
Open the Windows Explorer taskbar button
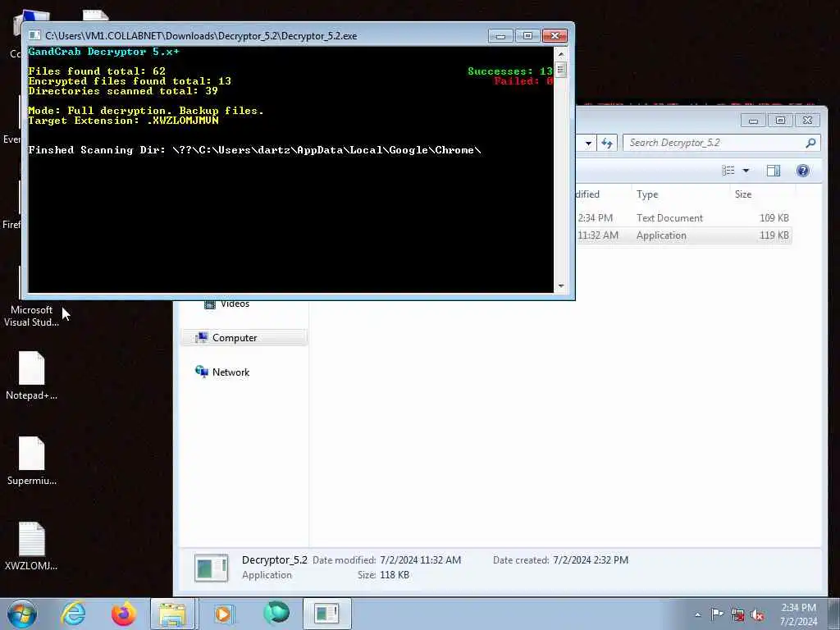tap(172, 614)
